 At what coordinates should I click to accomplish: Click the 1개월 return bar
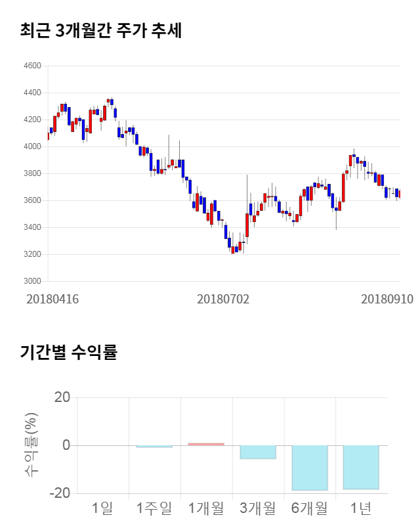click(x=206, y=444)
